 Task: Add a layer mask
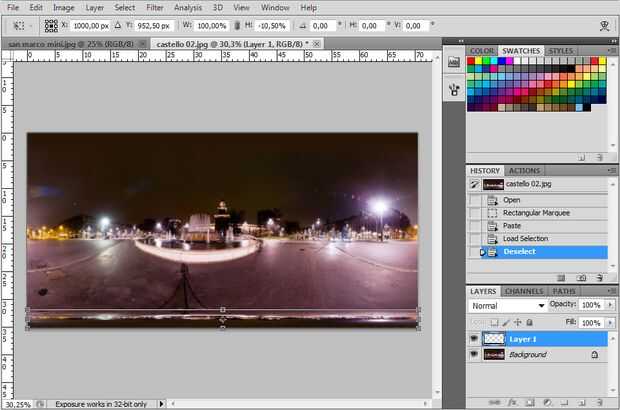(530, 402)
